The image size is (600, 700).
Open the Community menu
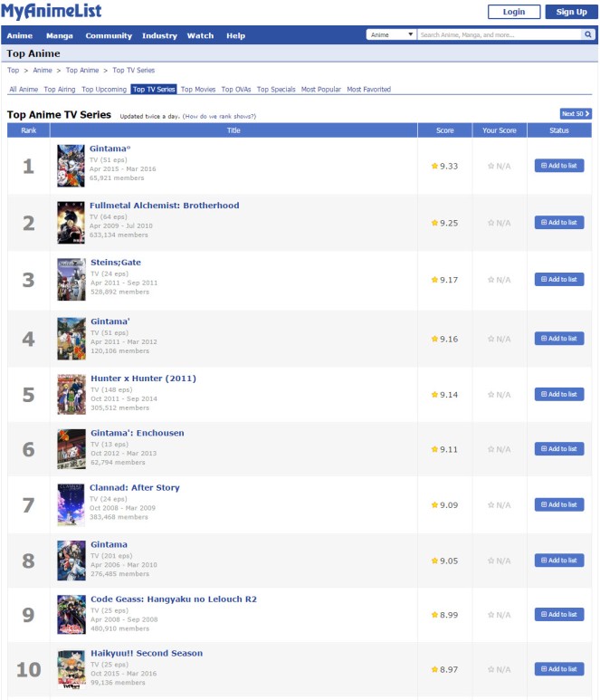pyautogui.click(x=109, y=35)
